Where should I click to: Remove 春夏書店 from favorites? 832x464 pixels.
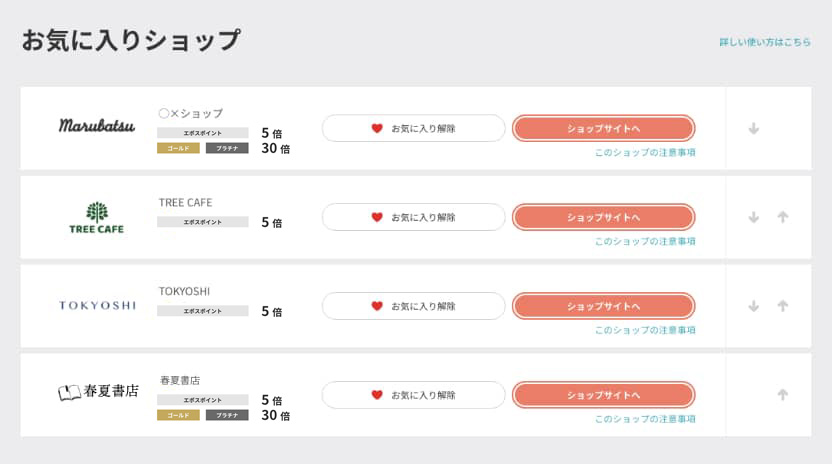(413, 394)
